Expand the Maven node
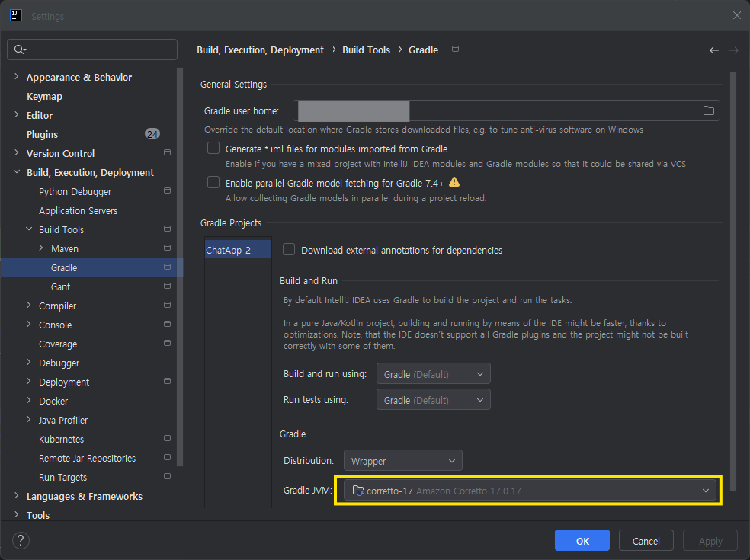750x560 pixels. click(41, 248)
